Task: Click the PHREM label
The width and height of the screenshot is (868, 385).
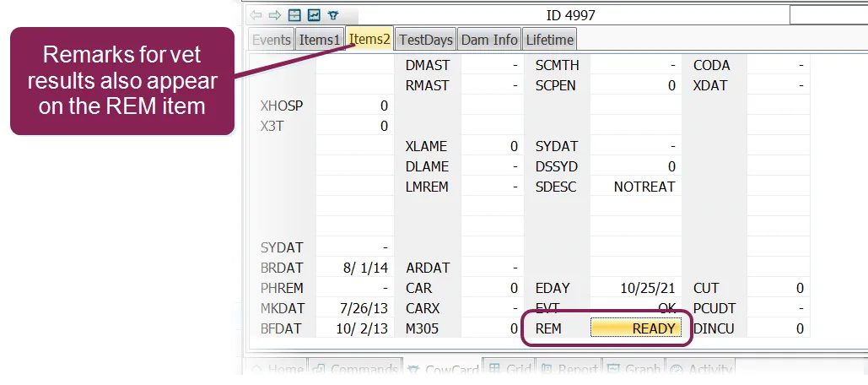Action: tap(283, 289)
